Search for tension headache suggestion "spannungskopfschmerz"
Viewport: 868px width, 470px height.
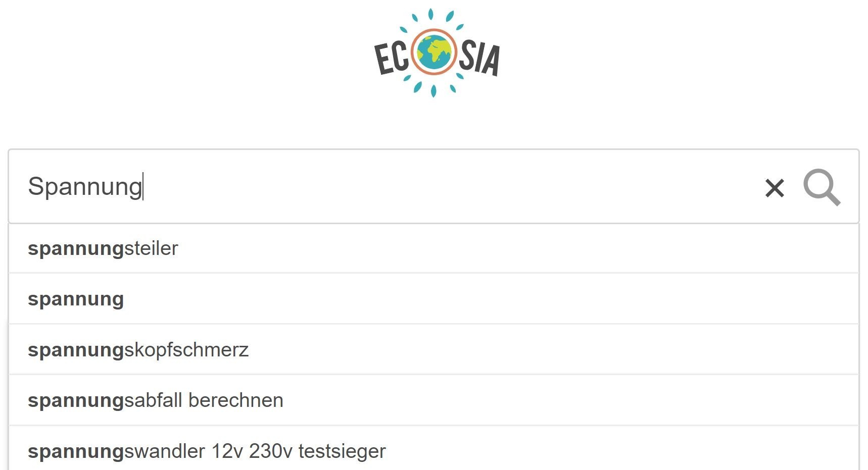tap(138, 350)
